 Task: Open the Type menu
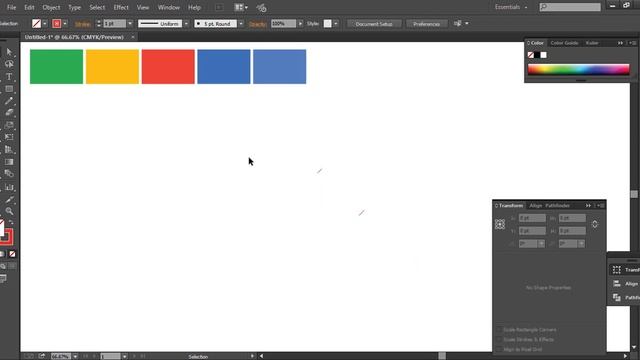click(74, 7)
